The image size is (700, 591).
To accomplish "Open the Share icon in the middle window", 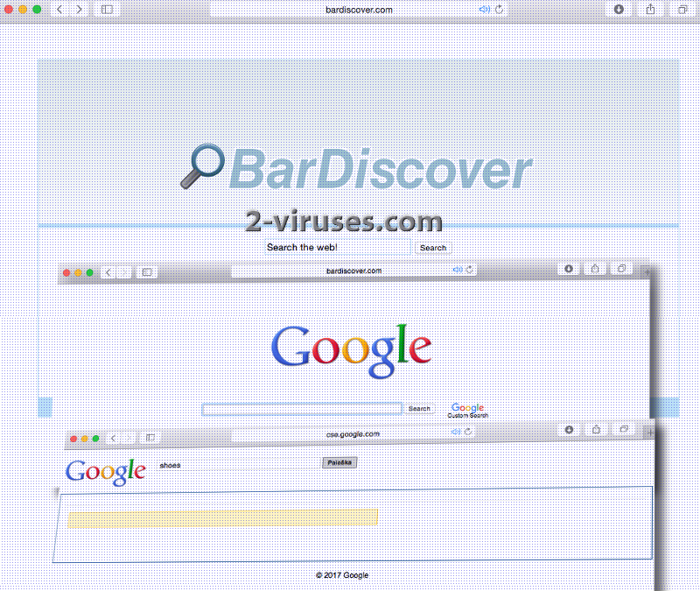I will [x=595, y=269].
